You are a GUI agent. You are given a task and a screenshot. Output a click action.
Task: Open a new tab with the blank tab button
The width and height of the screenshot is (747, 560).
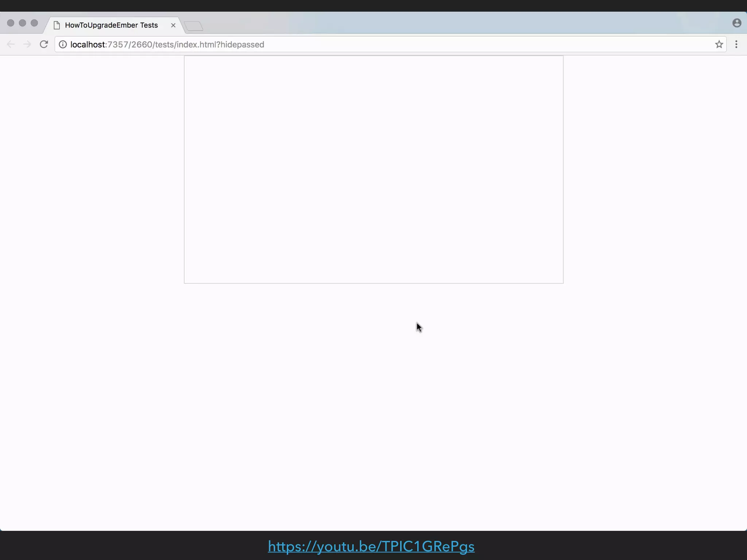click(193, 26)
